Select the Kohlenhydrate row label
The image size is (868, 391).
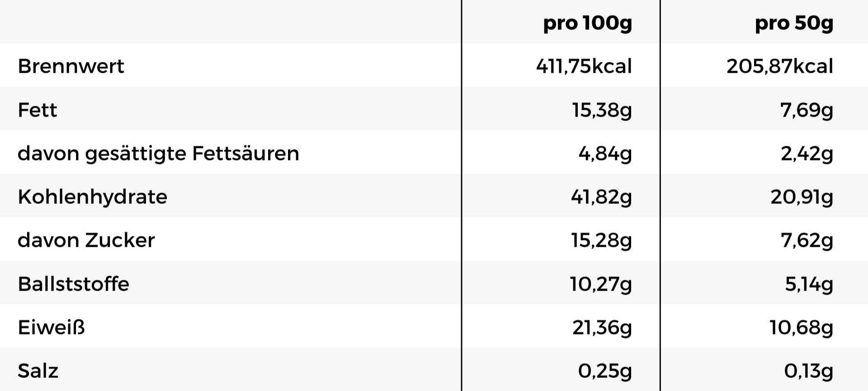pyautogui.click(x=92, y=197)
